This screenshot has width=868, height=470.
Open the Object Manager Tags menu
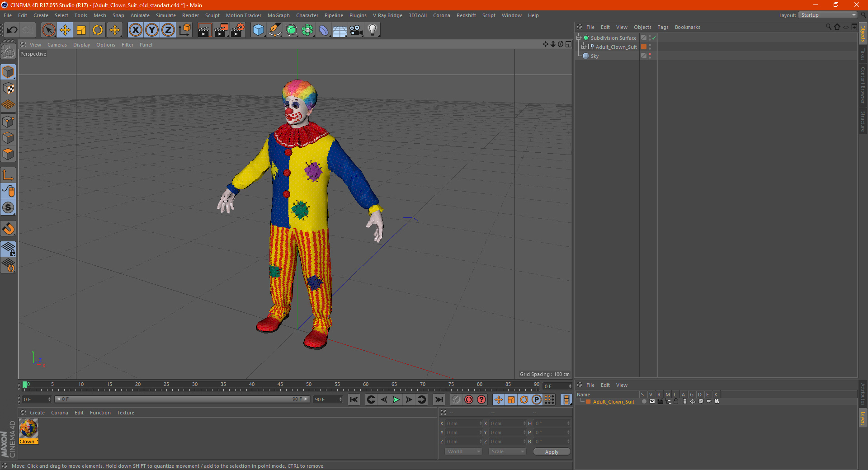tap(663, 27)
